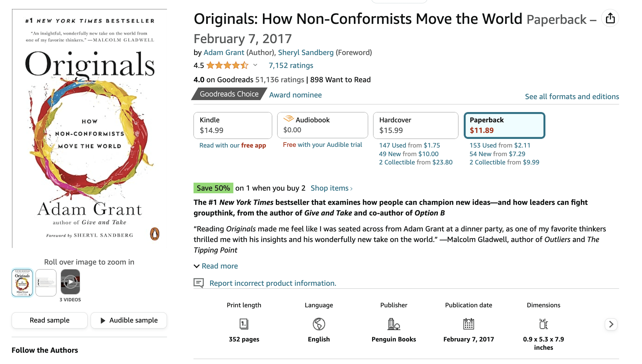Select the Audiobook format option

pyautogui.click(x=322, y=125)
